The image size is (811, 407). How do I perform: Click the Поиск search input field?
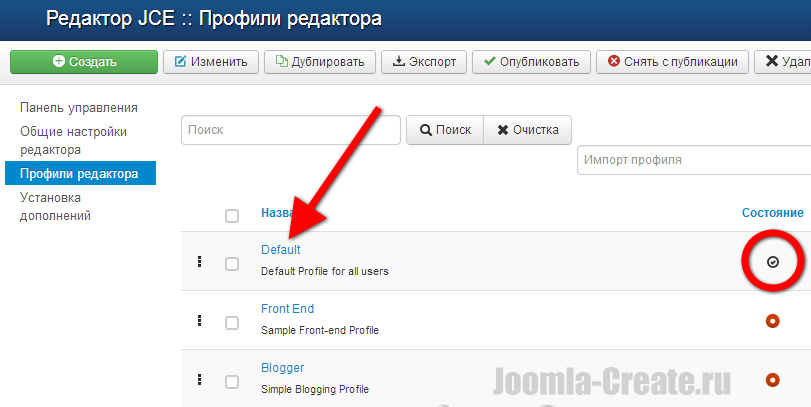[x=291, y=130]
